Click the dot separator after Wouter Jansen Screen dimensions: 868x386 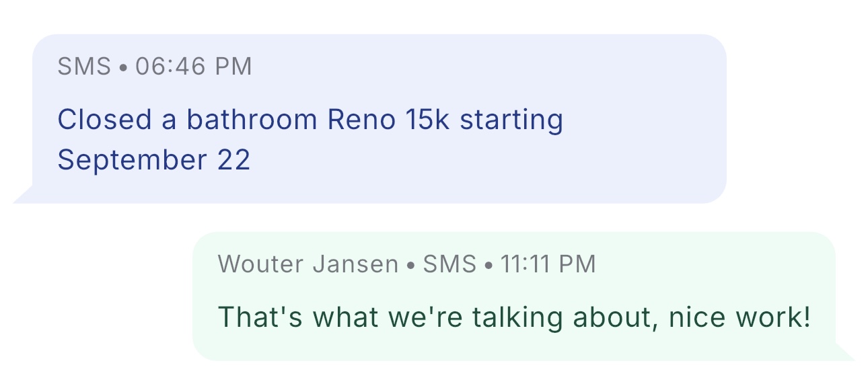click(x=410, y=265)
